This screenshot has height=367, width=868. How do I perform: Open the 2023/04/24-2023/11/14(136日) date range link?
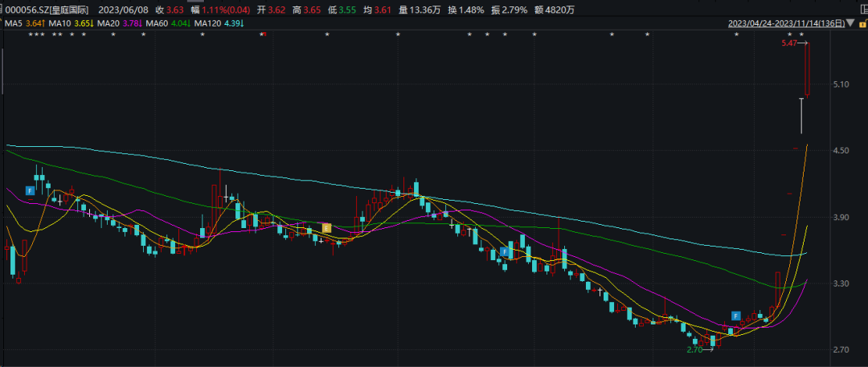click(x=787, y=23)
